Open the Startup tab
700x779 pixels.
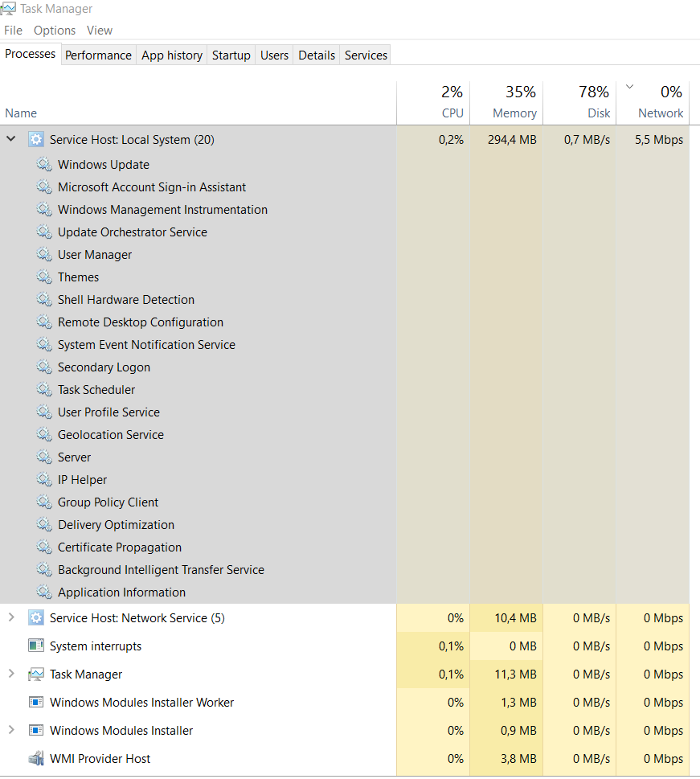click(x=231, y=55)
